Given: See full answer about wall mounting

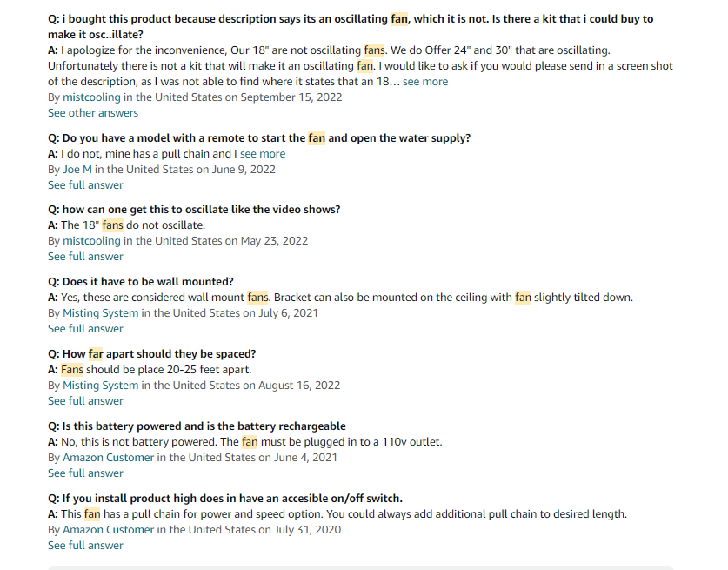Looking at the screenshot, I should (x=85, y=329).
